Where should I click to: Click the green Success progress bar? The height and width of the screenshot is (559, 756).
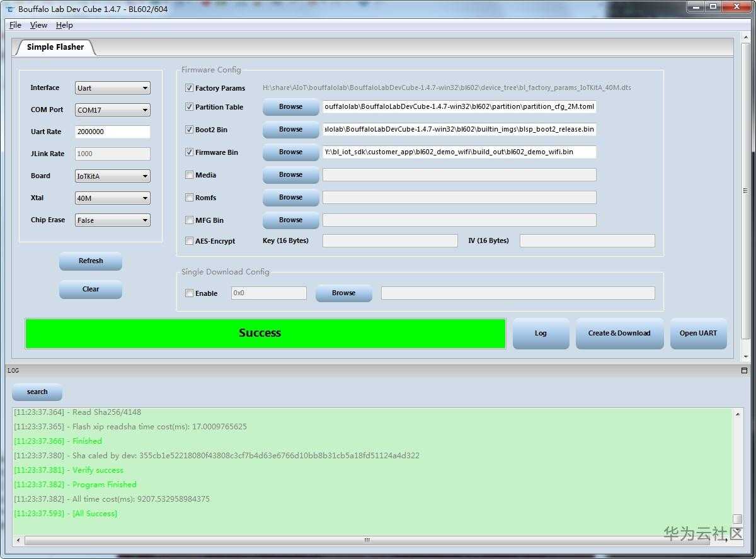pyautogui.click(x=265, y=334)
